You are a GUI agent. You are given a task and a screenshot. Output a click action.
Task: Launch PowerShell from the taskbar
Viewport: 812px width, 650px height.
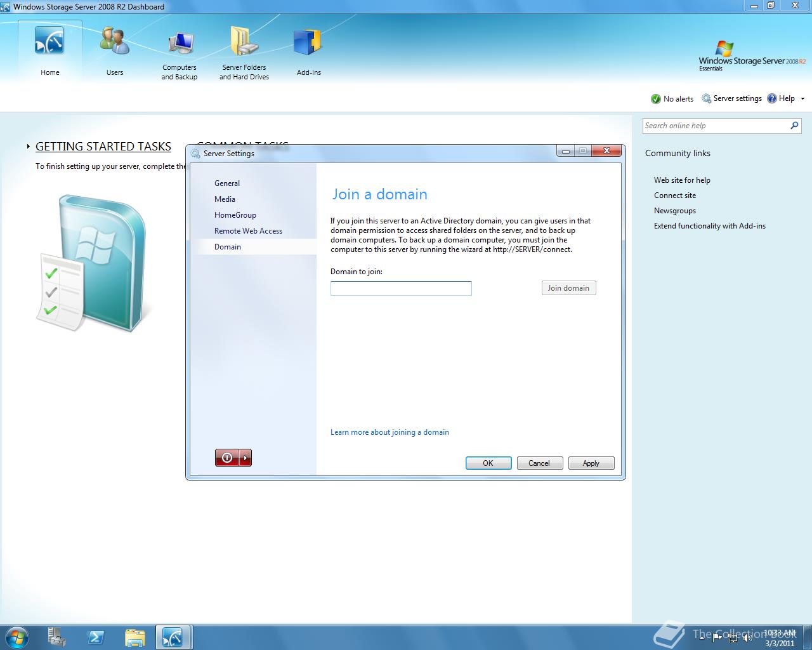(x=96, y=637)
